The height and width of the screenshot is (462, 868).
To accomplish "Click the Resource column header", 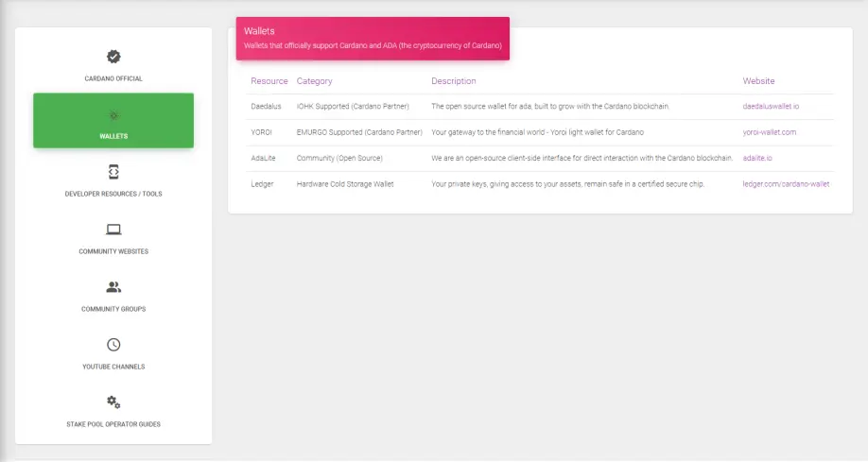I will click(269, 81).
